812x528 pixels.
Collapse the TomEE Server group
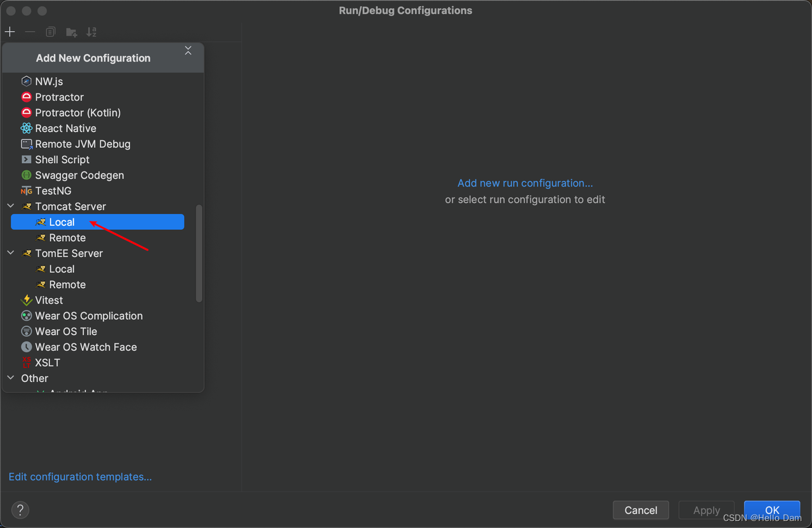pos(11,253)
